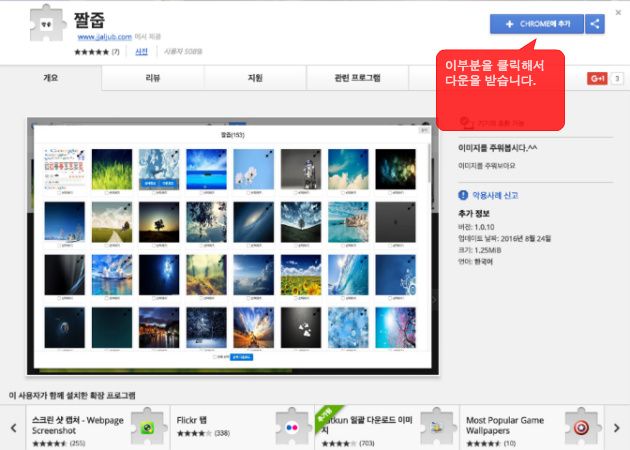This screenshot has width=630, height=450.
Task: Click the green grass thumbnail in preview
Action: (x=112, y=169)
